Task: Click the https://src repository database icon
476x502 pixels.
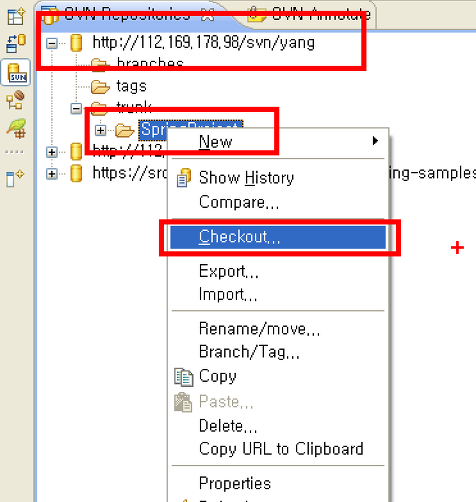Action: pos(76,173)
